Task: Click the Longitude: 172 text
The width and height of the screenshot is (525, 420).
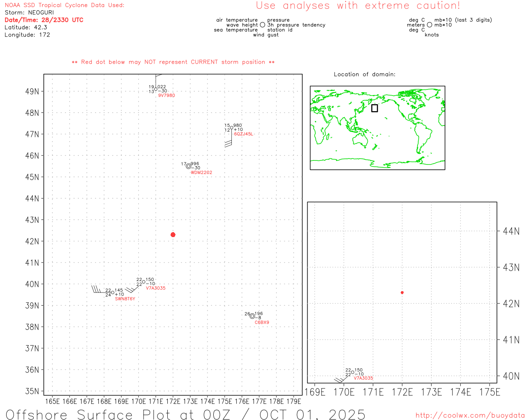Action: 27,35
